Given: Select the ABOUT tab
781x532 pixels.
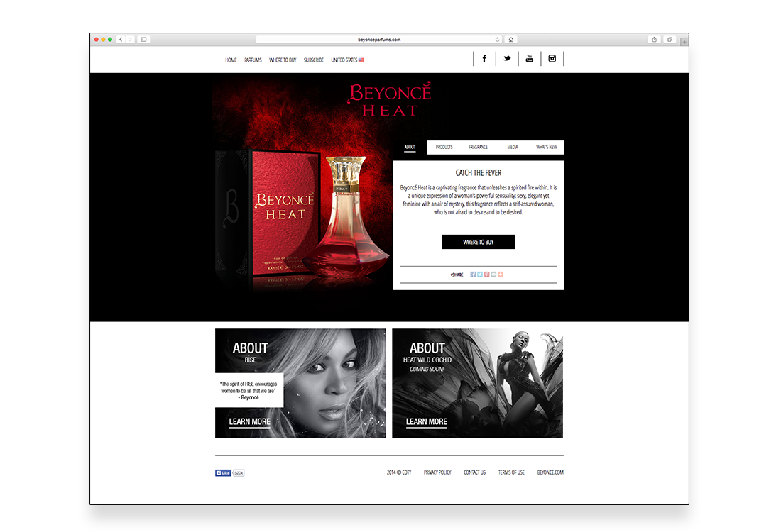Looking at the screenshot, I should [x=410, y=148].
